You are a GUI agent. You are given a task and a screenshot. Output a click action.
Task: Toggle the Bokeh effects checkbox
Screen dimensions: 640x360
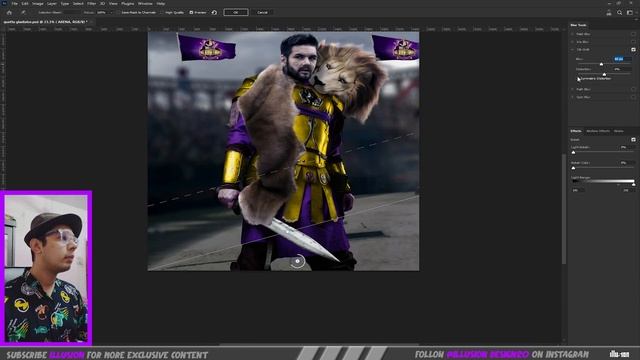[633, 140]
